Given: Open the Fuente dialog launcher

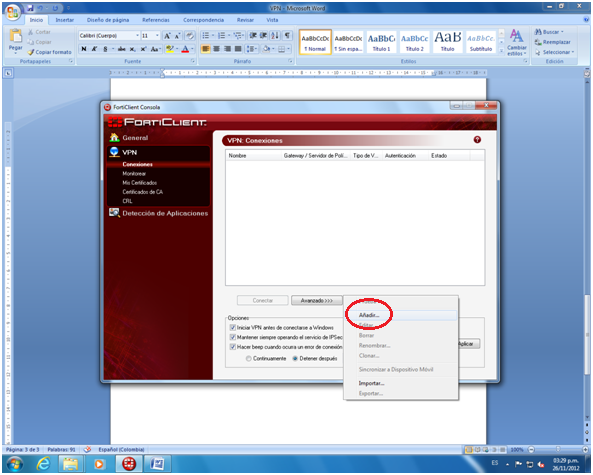Looking at the screenshot, I should (192, 61).
